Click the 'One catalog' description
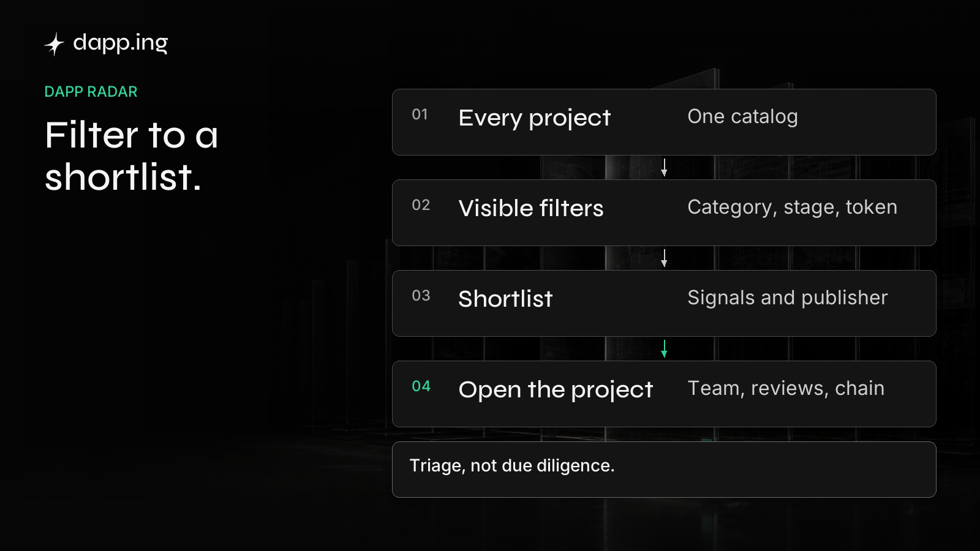The image size is (980, 551). pos(742,116)
